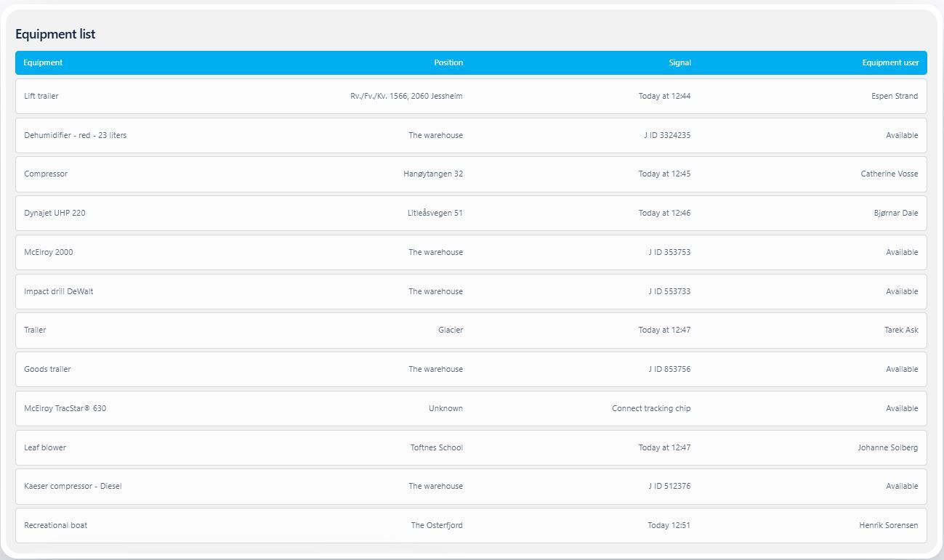Sort by the Position column header
Viewport: 944px width, 560px height.
tap(448, 62)
